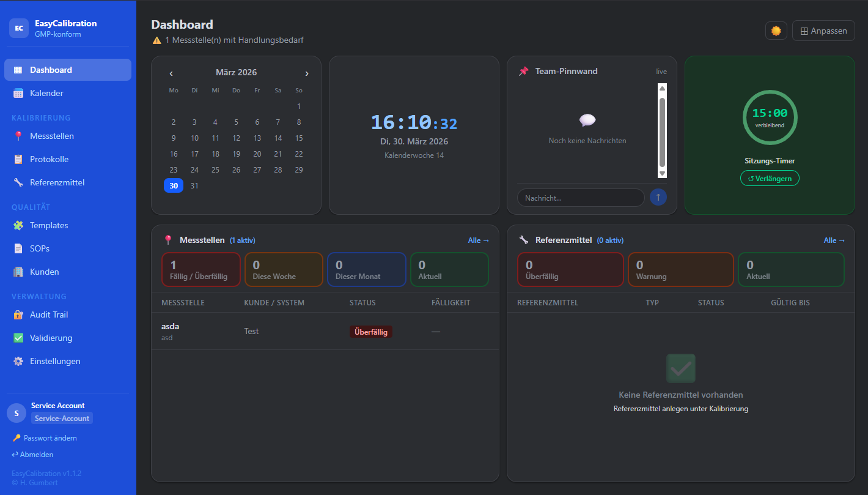This screenshot has height=495, width=868.
Task: Click the Test customer cell
Action: tap(251, 331)
